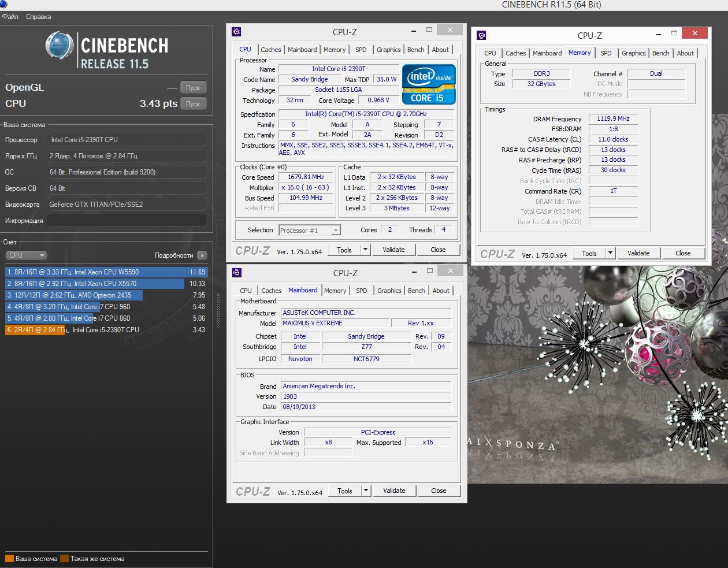Open About tab in Memory window

click(685, 53)
